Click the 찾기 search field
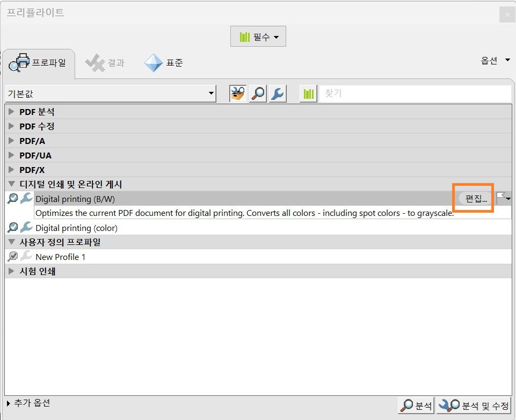This screenshot has width=516, height=420. 415,93
